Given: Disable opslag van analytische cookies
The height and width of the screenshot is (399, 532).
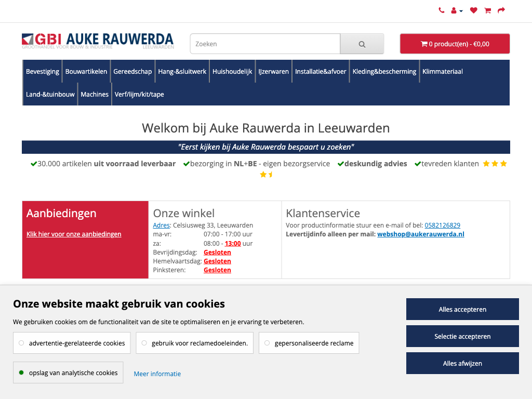Looking at the screenshot, I should (68, 373).
